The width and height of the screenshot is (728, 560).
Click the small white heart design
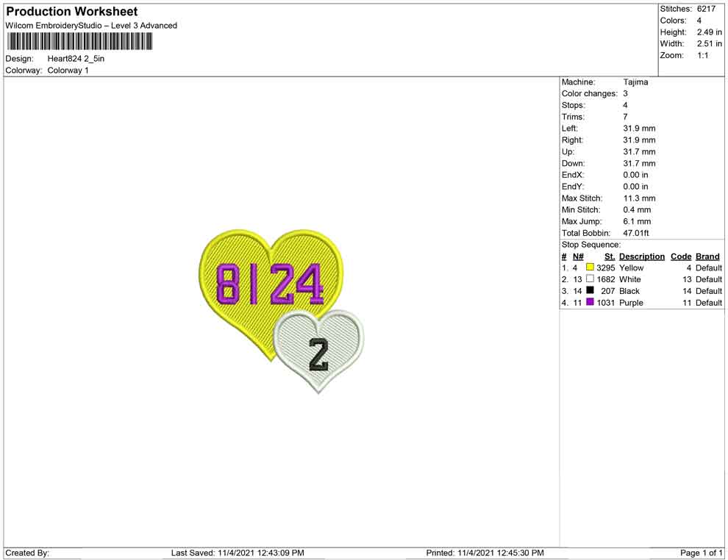tap(318, 351)
